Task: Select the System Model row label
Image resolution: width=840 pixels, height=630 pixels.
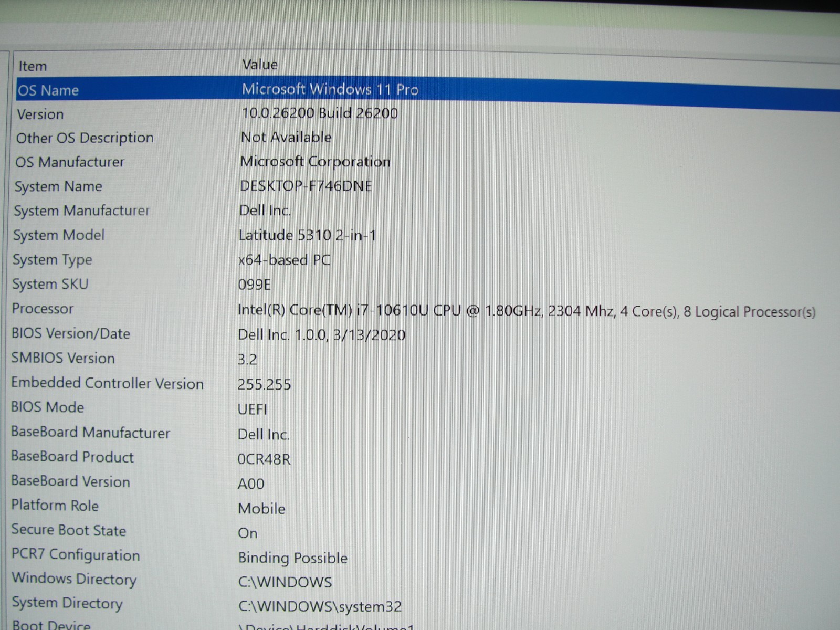Action: [59, 235]
